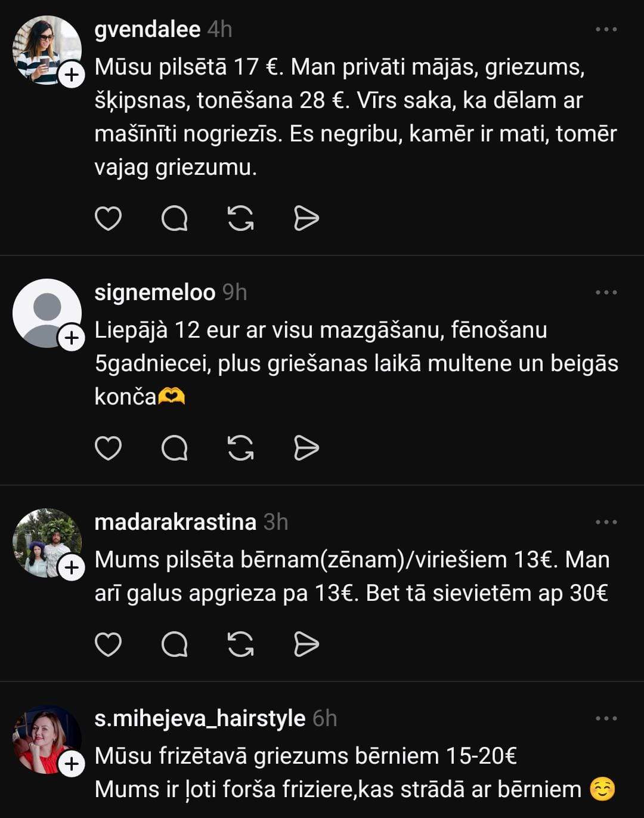Screen dimensions: 644x818
Task: Like gvendalee's post with the heart
Action: (x=108, y=218)
